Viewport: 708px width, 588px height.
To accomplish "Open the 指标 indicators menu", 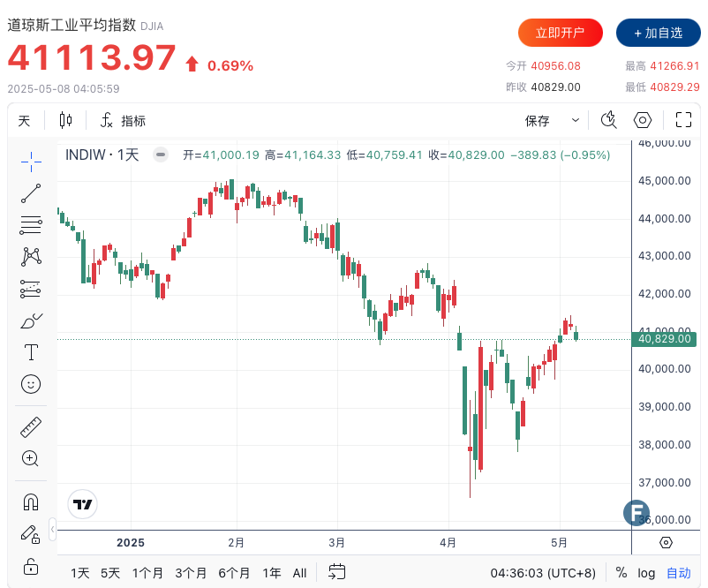I will click(123, 121).
